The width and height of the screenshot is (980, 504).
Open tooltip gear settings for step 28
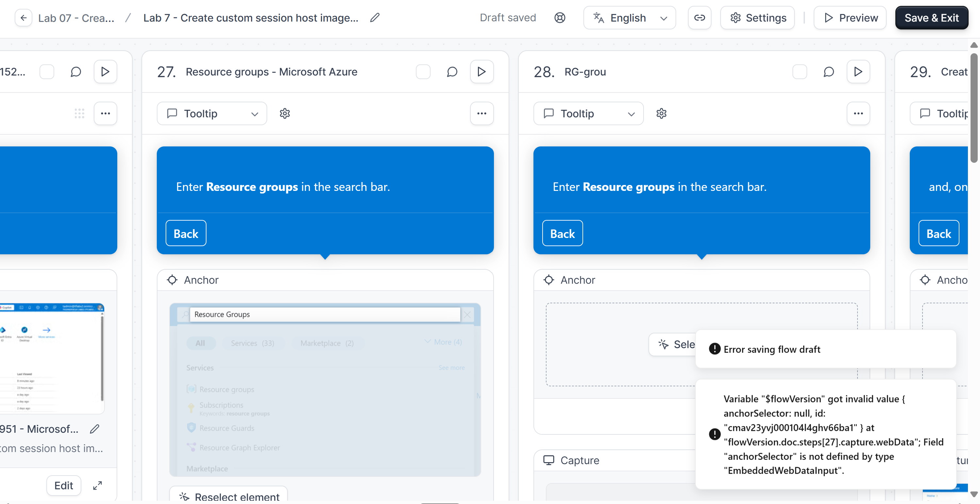click(661, 113)
